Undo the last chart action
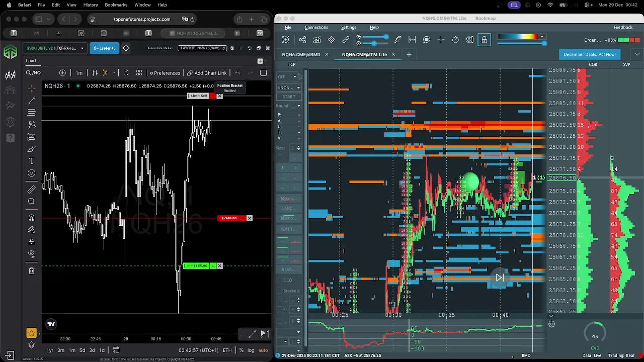Image resolution: width=644 pixels, height=362 pixels. pyautogui.click(x=237, y=73)
